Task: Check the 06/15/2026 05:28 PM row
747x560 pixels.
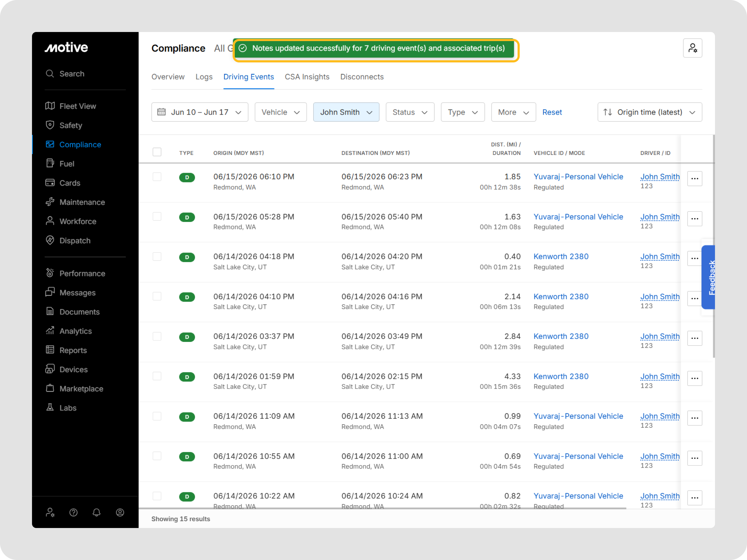Action: coord(157,217)
